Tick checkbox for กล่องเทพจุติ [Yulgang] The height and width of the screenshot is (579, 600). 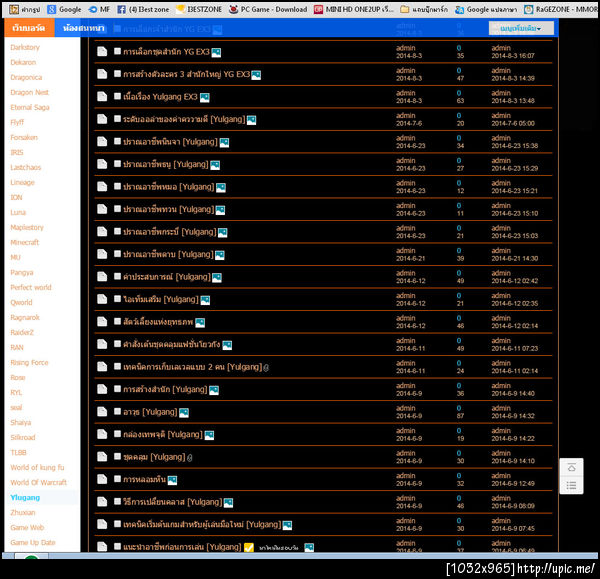117,434
